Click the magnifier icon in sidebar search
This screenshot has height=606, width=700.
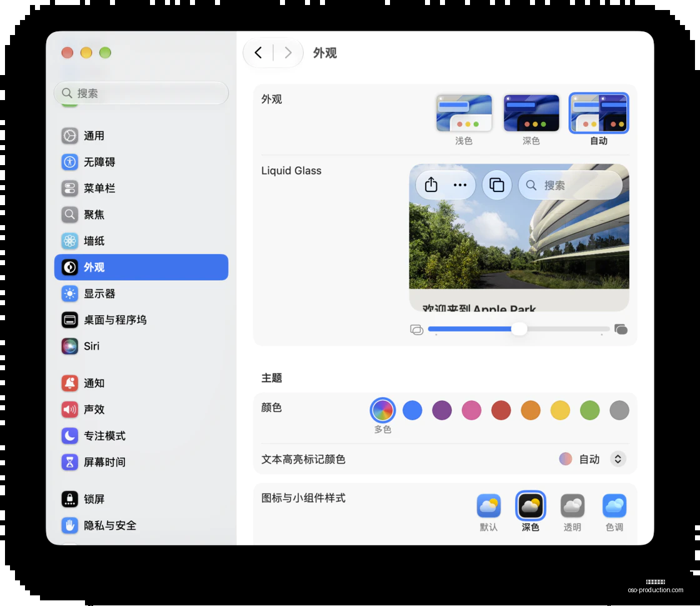(x=67, y=93)
